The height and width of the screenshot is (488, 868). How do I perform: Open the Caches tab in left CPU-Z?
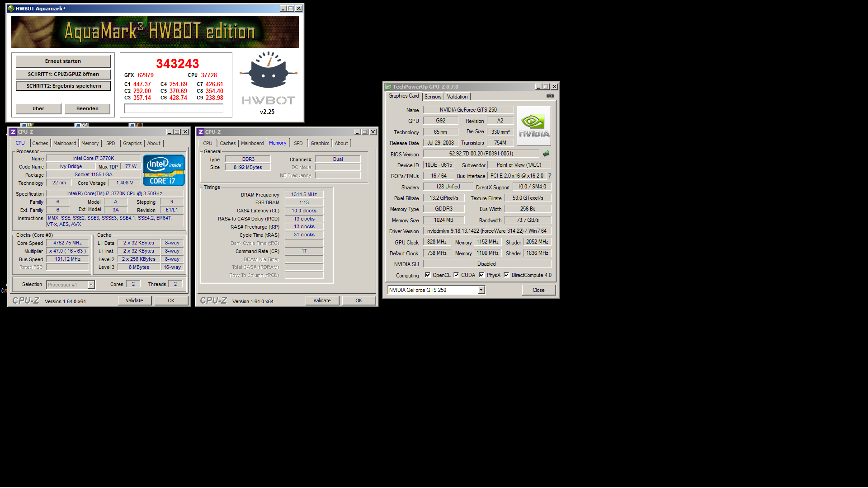tap(40, 143)
